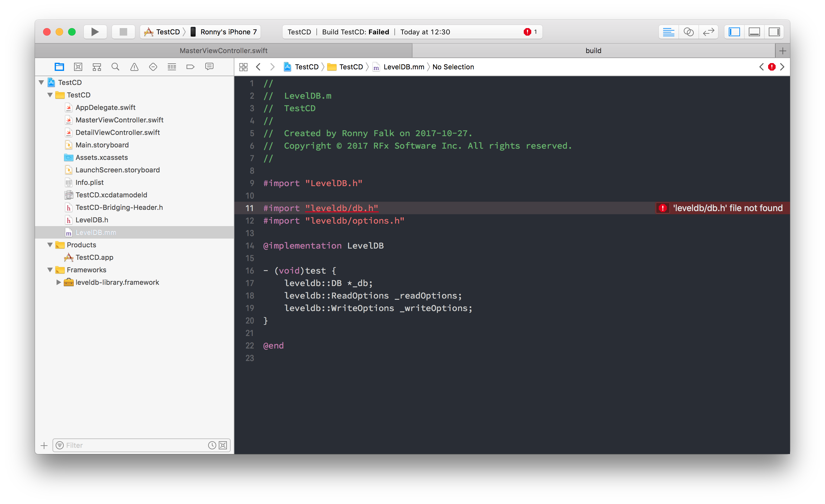The width and height of the screenshot is (825, 504).
Task: Toggle the left Navigator panel
Action: pos(734,32)
